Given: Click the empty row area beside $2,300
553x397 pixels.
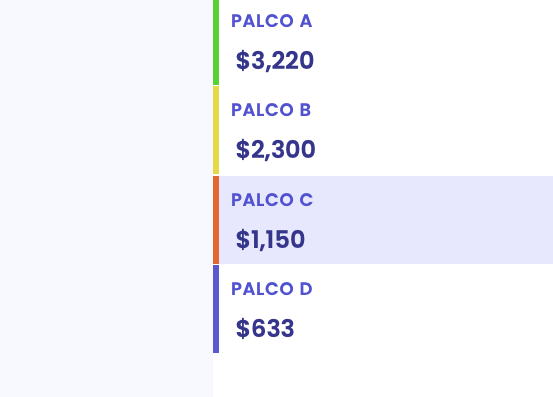Looking at the screenshot, I should [434, 149].
